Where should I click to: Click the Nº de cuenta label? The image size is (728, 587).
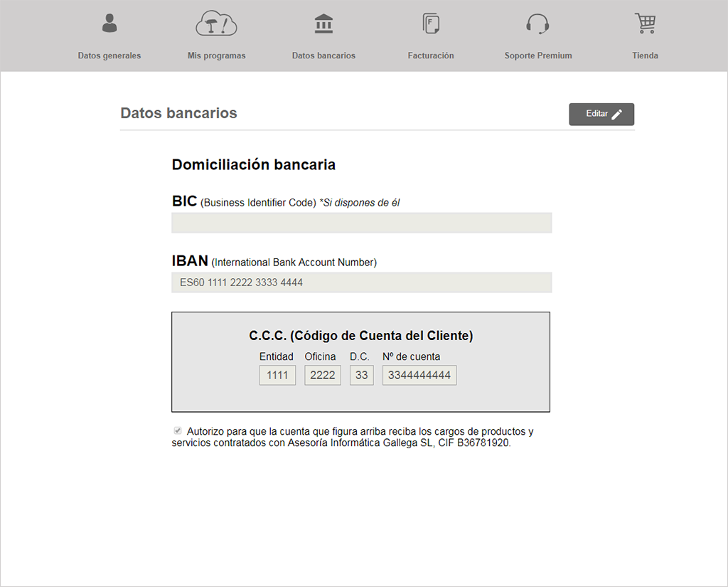point(412,356)
